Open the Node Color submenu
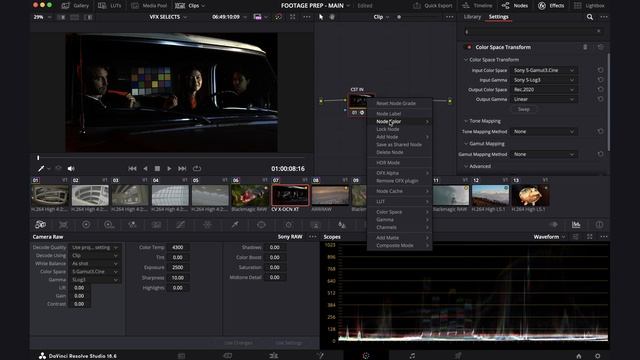The height and width of the screenshot is (360, 640). [400, 122]
